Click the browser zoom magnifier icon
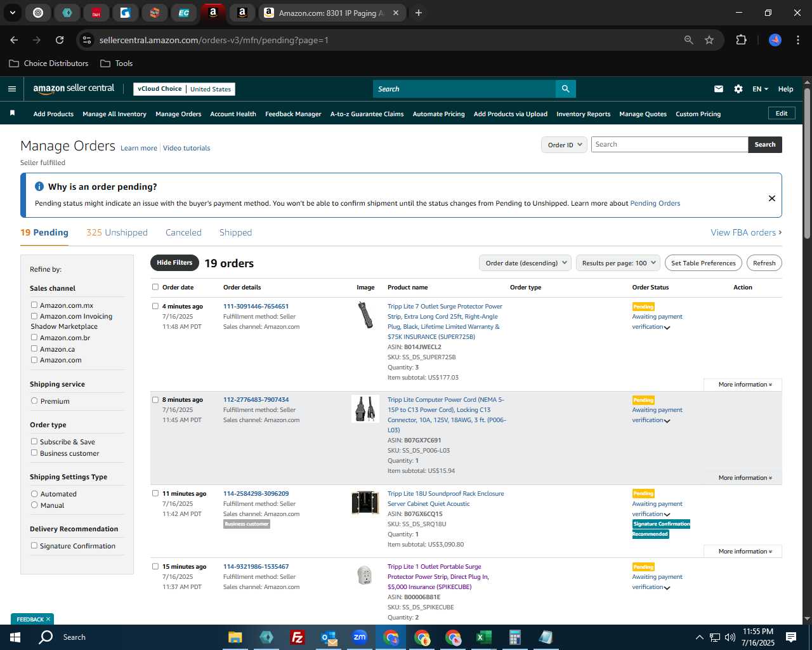This screenshot has height=650, width=812. [689, 40]
